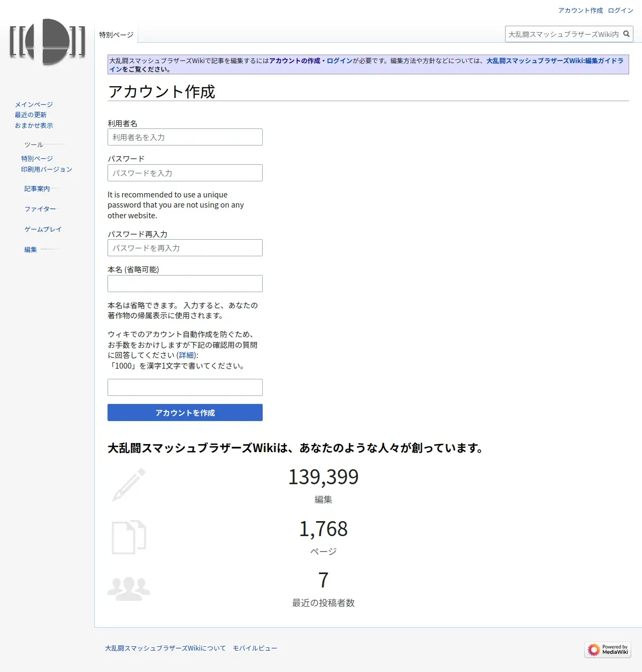Click the パスワード再入力 input field

point(185,248)
